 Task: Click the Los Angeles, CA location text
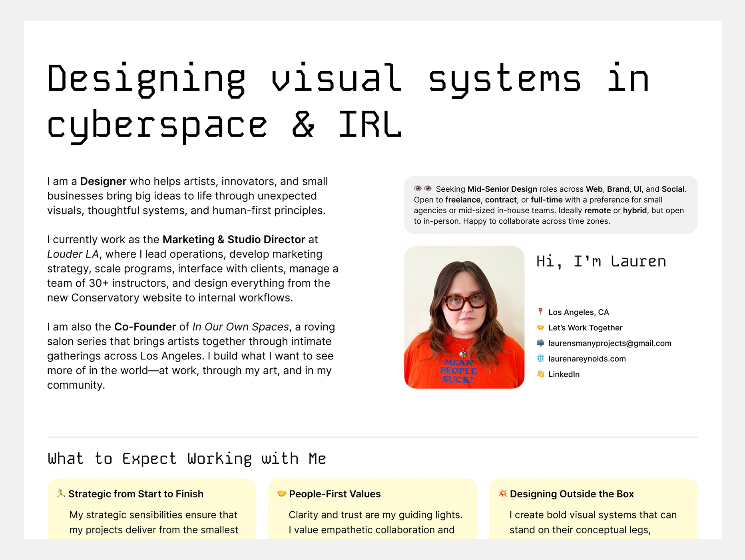(579, 312)
